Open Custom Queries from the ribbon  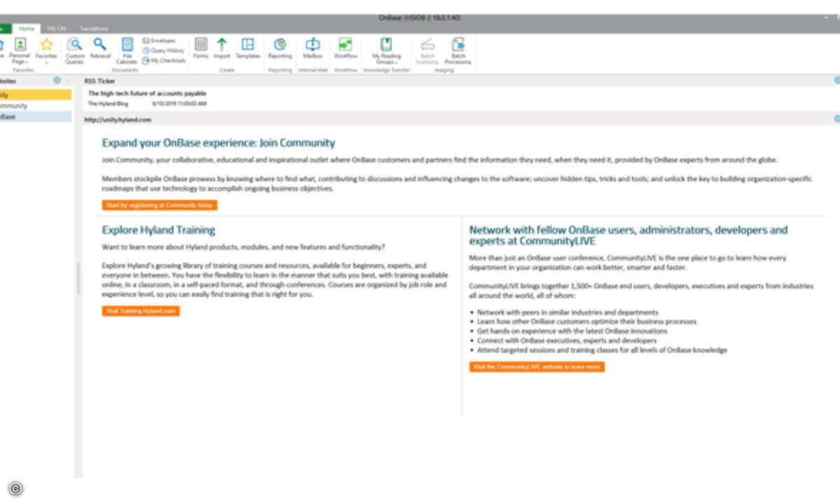[x=75, y=50]
